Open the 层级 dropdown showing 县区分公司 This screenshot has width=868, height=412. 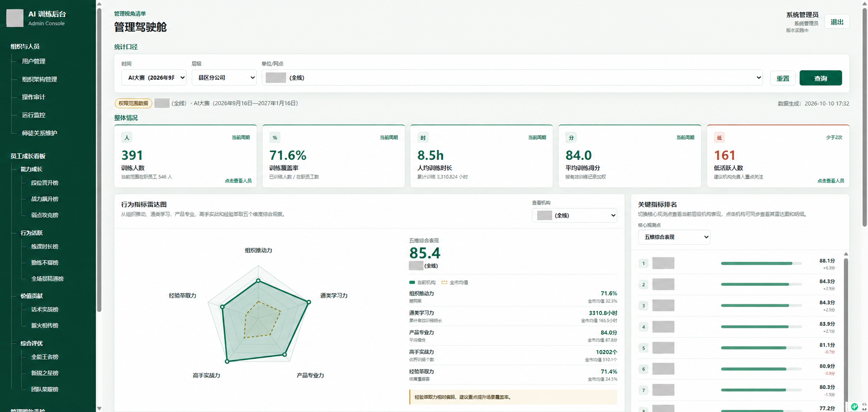(x=224, y=78)
